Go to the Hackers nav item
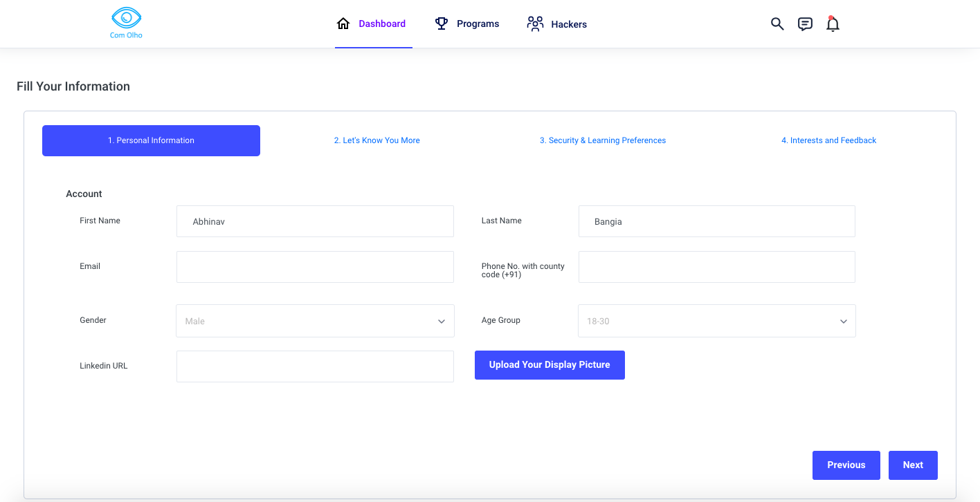 click(557, 24)
